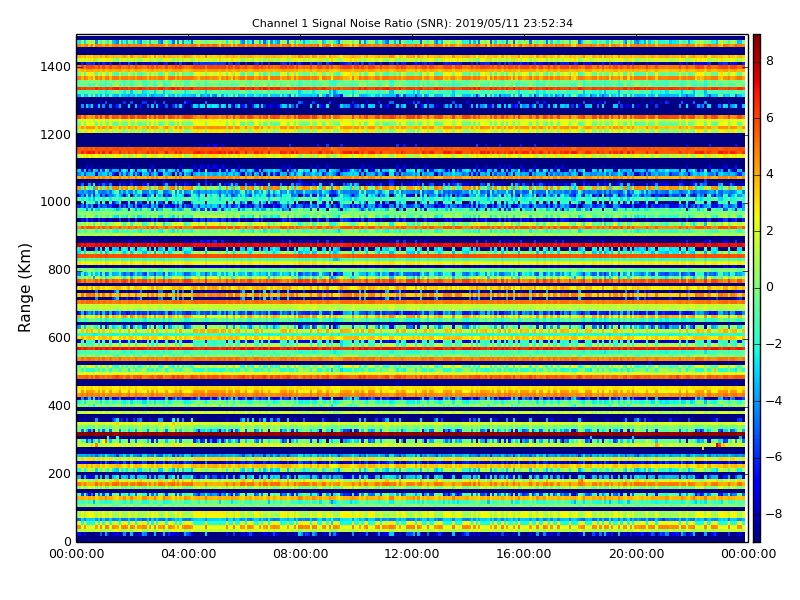Viewport: 800px width, 600px height.
Task: Click the 'Range (Km)' axis label
Action: tap(24, 288)
